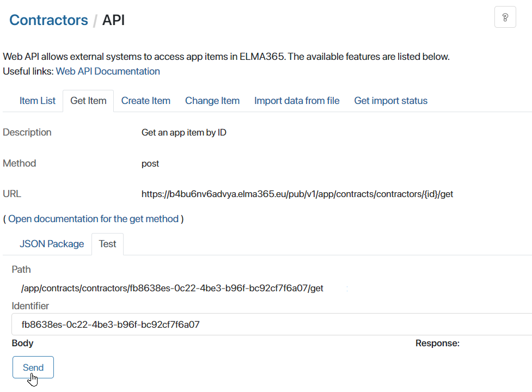532x392 pixels.
Task: Select the Path value text
Action: [173, 288]
